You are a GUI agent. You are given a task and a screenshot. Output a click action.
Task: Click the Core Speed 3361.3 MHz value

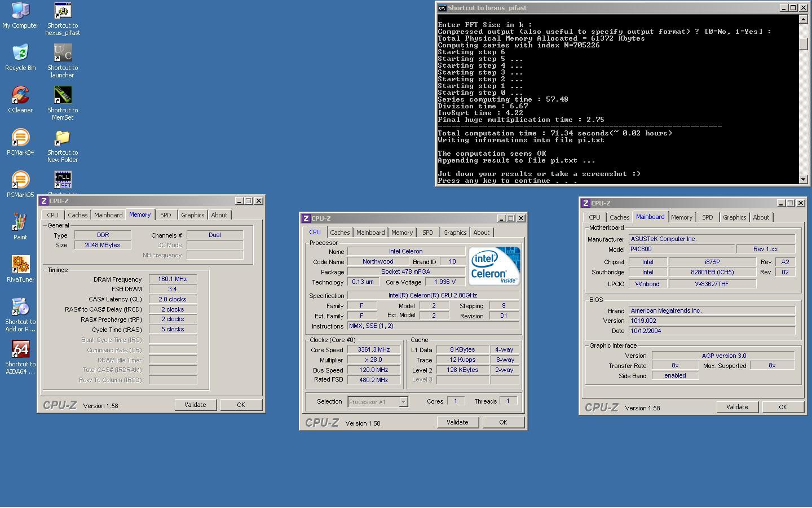(374, 350)
